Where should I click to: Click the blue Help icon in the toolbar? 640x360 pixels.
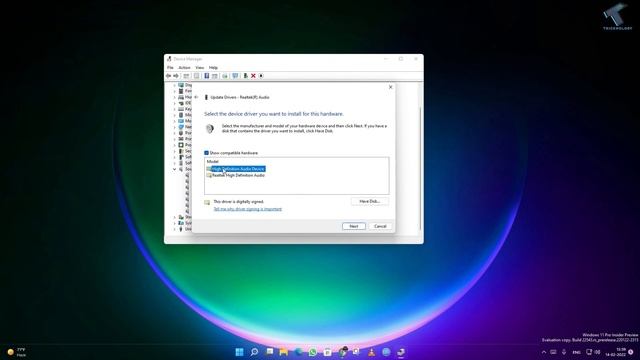[207, 76]
